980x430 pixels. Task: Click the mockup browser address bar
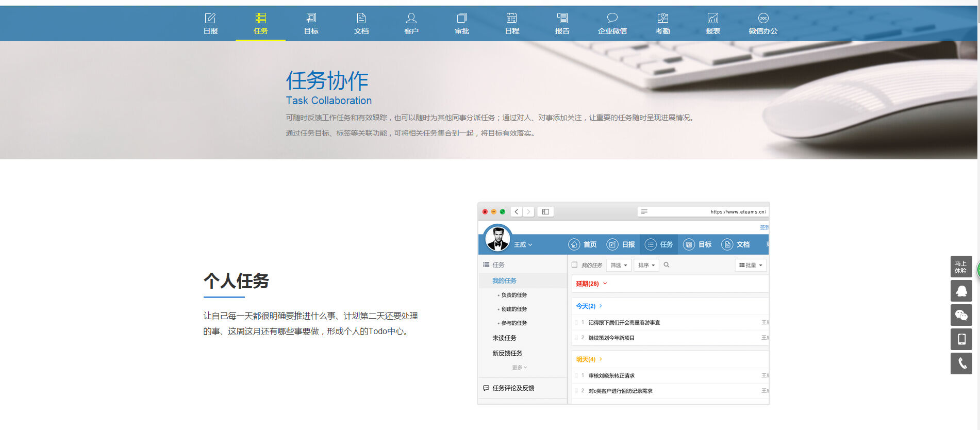tap(703, 212)
